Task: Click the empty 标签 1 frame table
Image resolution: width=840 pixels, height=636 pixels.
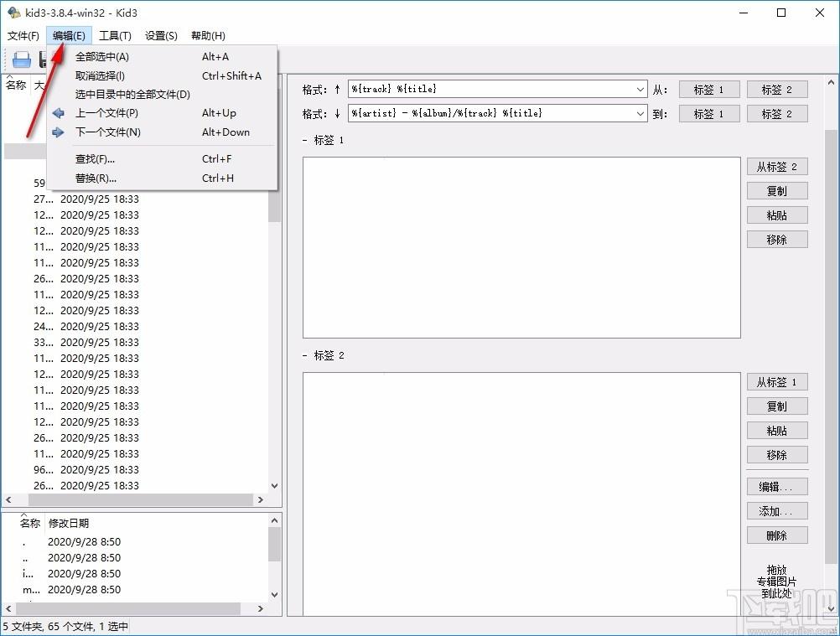Action: tap(521, 247)
